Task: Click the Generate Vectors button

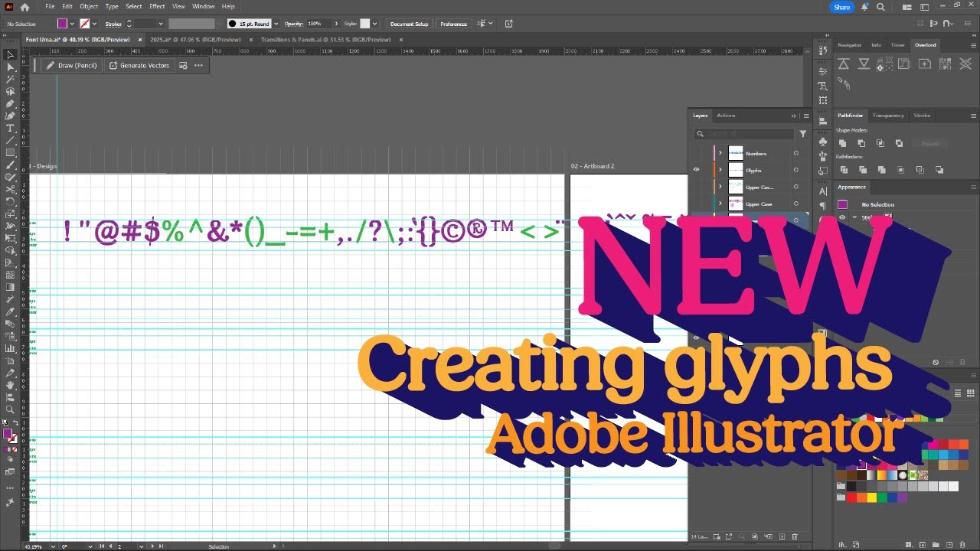Action: (x=139, y=65)
